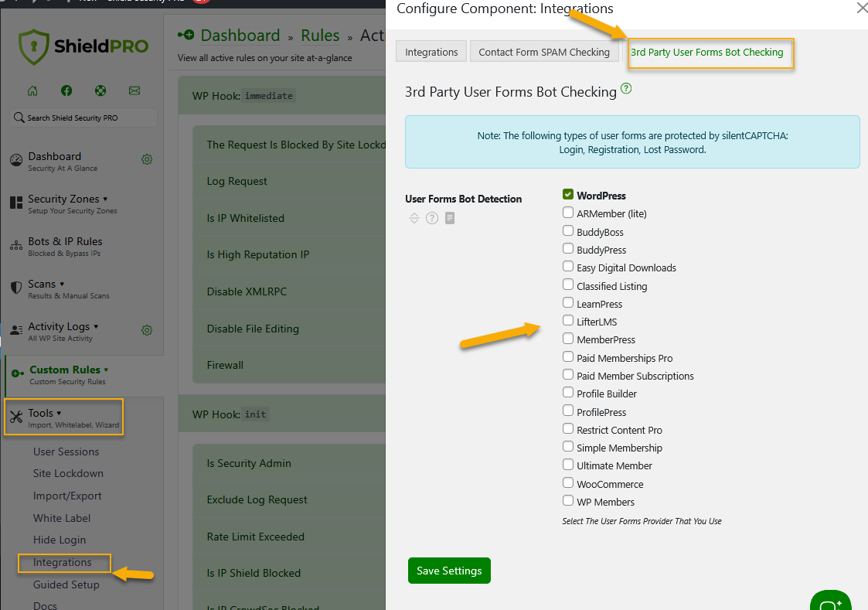Open Hide Login submenu item

coord(60,540)
